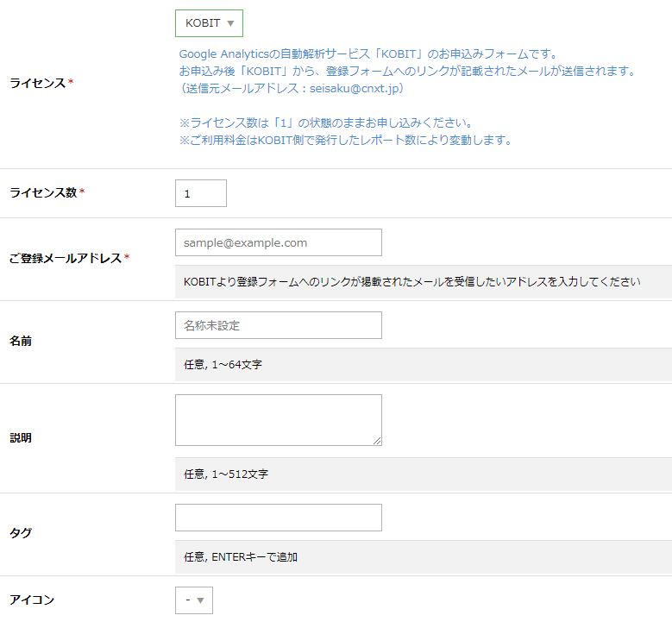
Task: Focus the ご登録メールアドレス email field
Action: point(278,242)
